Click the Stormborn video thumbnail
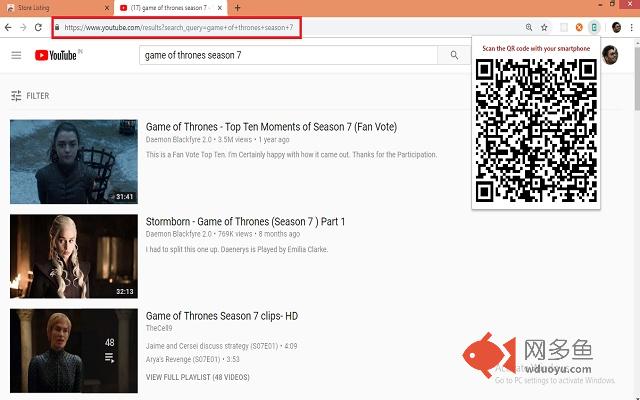 pyautogui.click(x=74, y=256)
